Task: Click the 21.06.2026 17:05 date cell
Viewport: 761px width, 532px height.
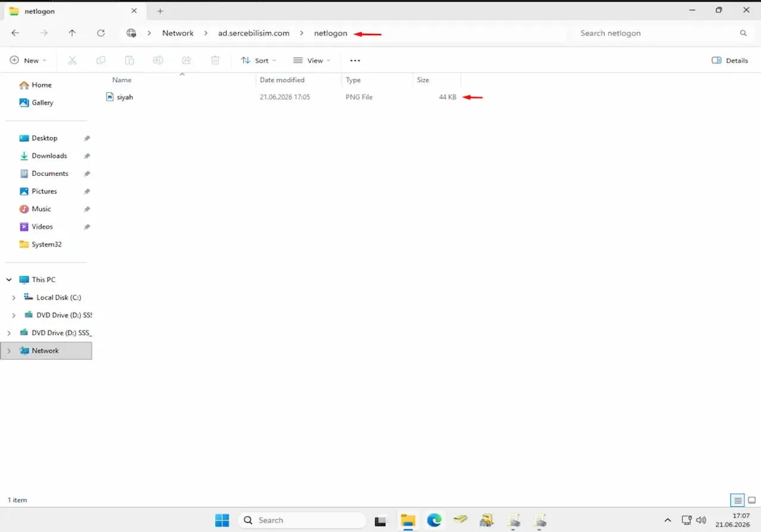Action: (285, 97)
